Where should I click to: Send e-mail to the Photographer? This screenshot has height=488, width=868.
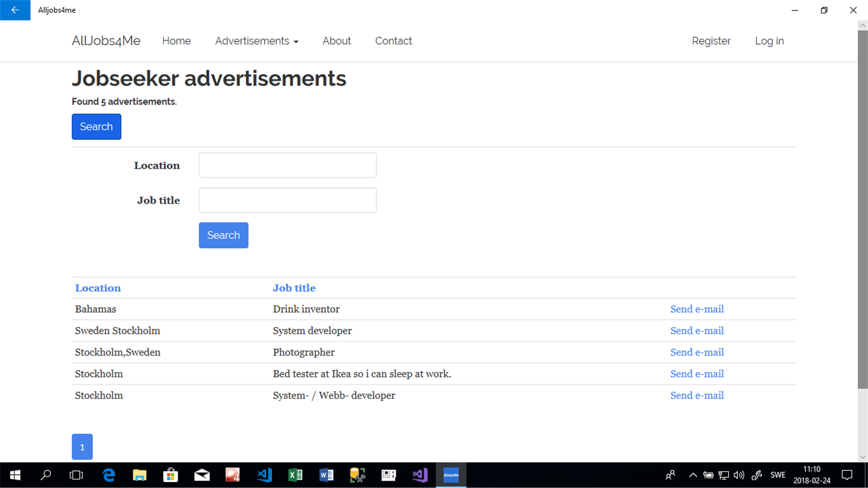pos(697,352)
